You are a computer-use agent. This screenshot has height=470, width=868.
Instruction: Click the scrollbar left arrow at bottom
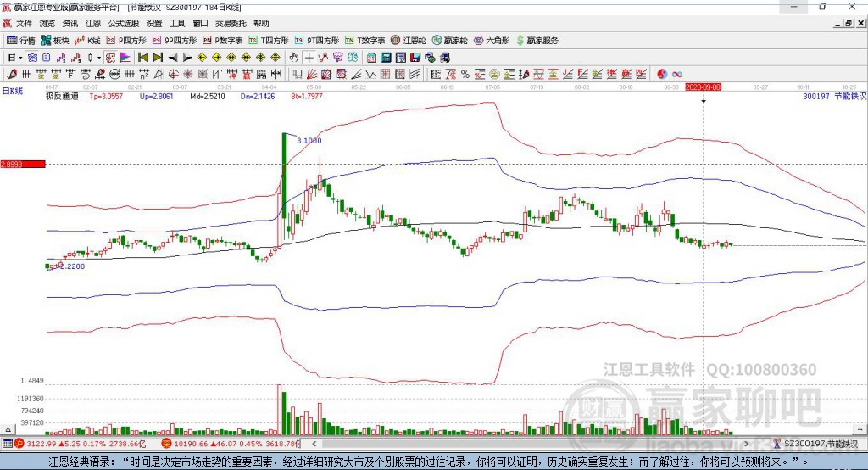coord(314,444)
